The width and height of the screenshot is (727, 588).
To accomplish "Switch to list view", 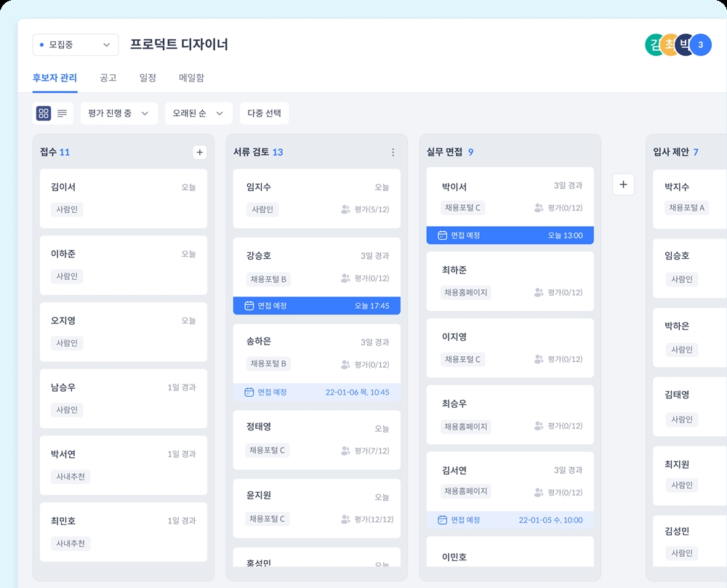I will (63, 113).
